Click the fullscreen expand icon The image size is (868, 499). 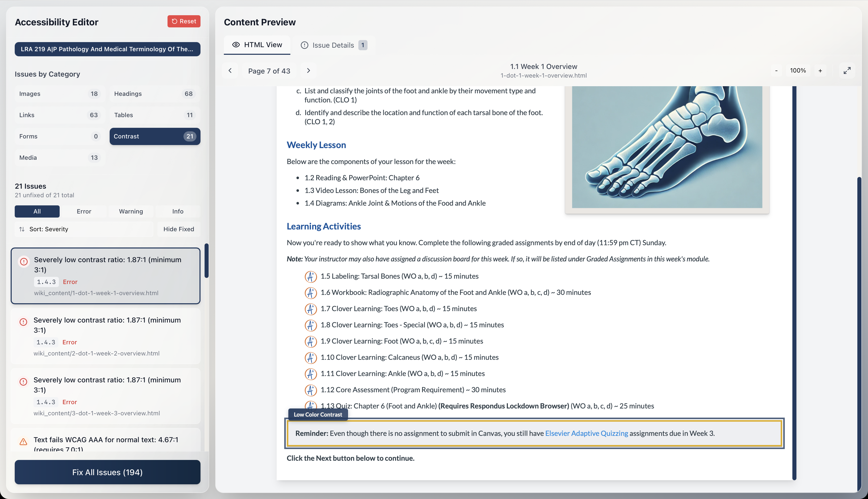pos(847,70)
